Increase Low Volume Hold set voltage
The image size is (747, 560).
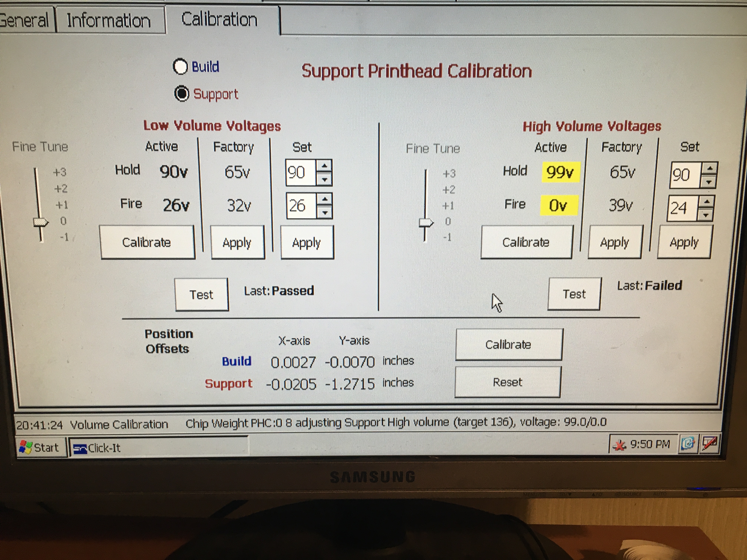[x=325, y=166]
